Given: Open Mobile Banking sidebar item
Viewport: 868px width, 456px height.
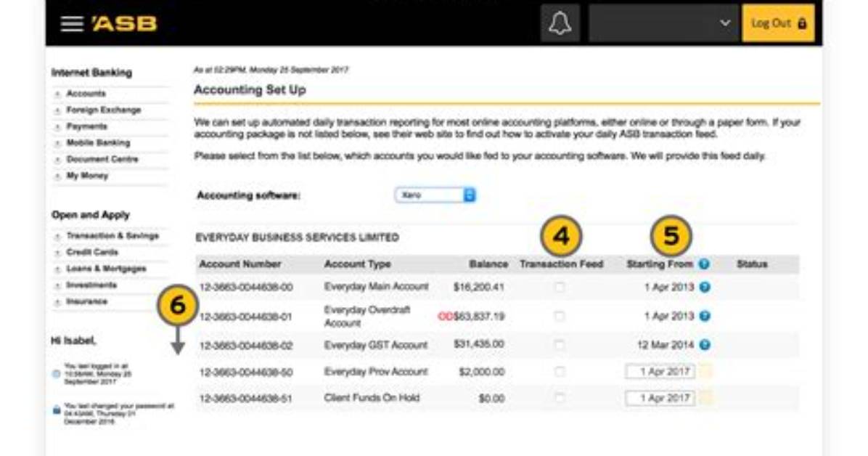Looking at the screenshot, I should [98, 142].
